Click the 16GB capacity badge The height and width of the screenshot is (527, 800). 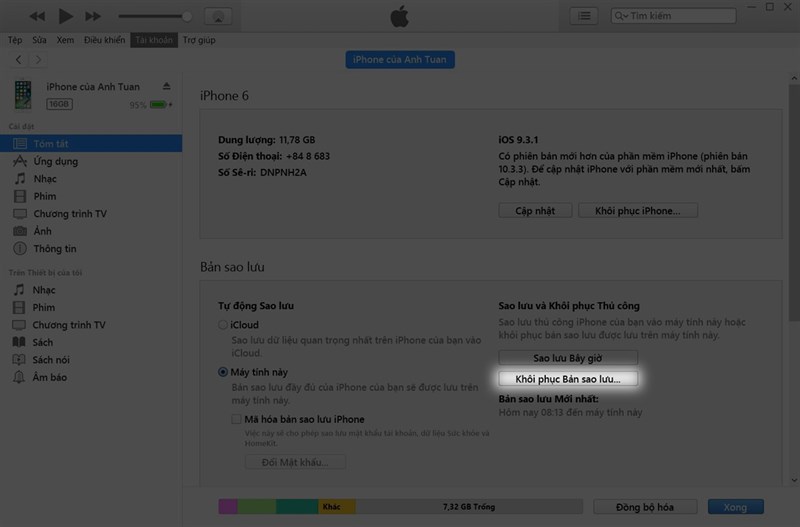pos(59,104)
